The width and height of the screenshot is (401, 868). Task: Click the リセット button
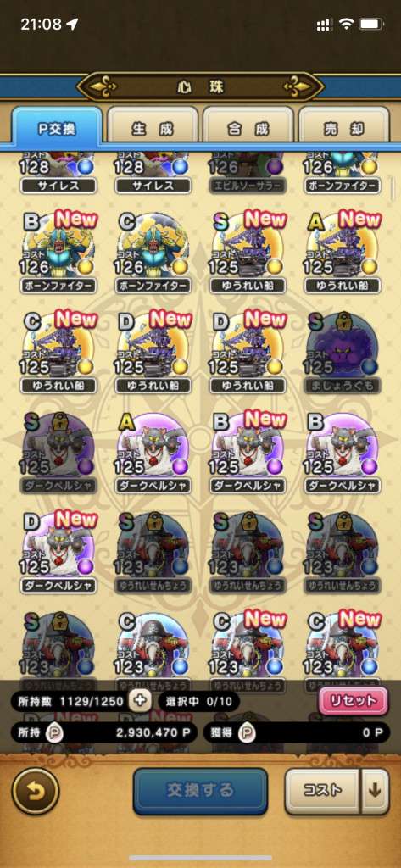(x=353, y=701)
